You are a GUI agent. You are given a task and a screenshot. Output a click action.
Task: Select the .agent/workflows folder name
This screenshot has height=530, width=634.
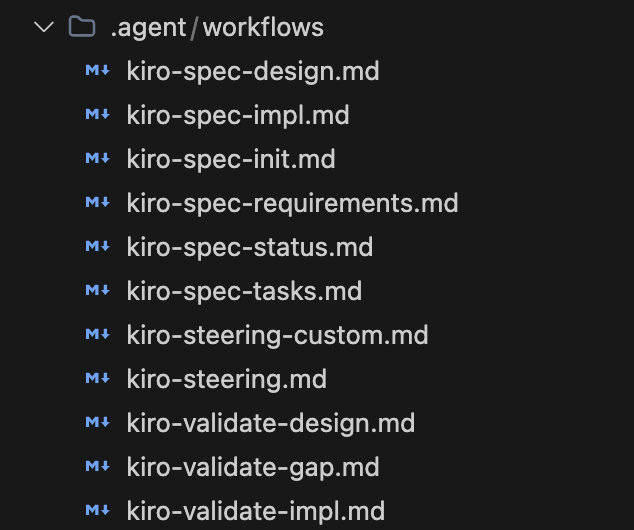[217, 27]
